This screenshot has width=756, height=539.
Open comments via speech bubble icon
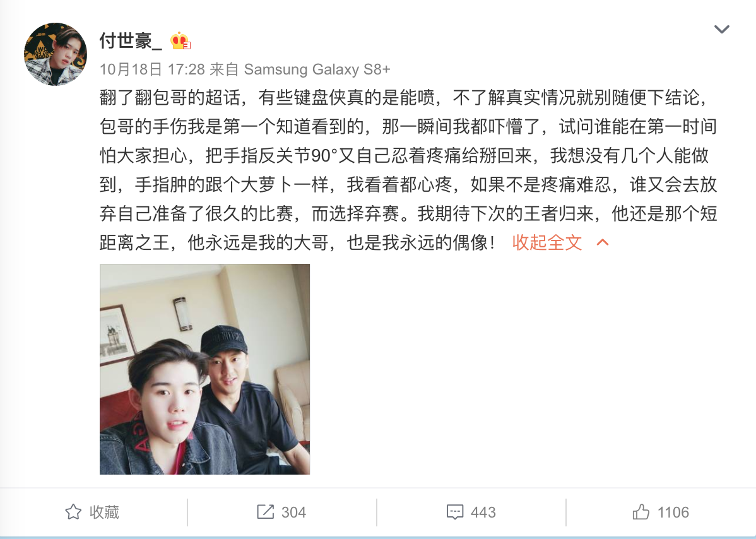click(455, 512)
